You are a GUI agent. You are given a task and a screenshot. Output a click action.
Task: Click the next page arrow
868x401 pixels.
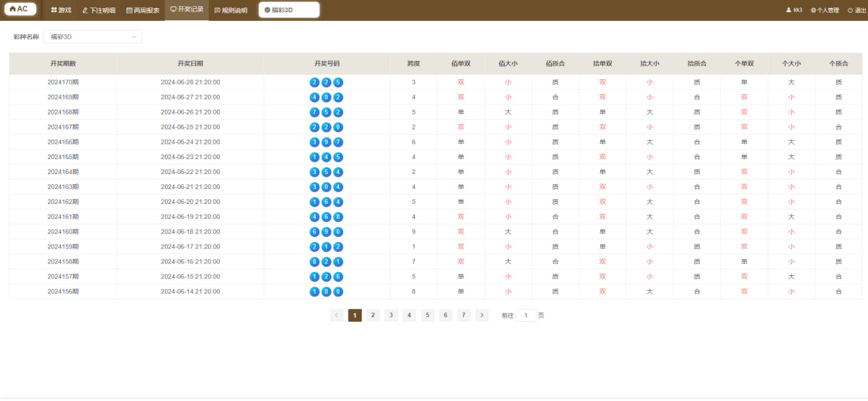click(x=481, y=315)
